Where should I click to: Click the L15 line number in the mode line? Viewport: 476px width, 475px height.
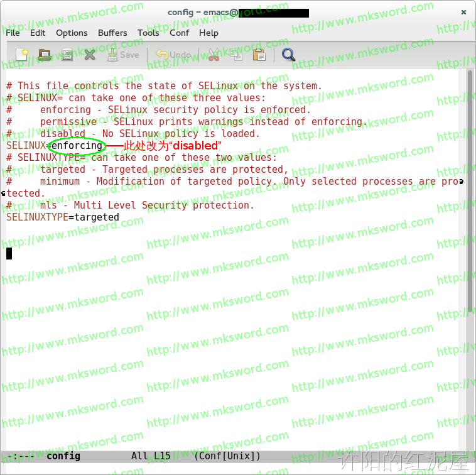coord(162,456)
